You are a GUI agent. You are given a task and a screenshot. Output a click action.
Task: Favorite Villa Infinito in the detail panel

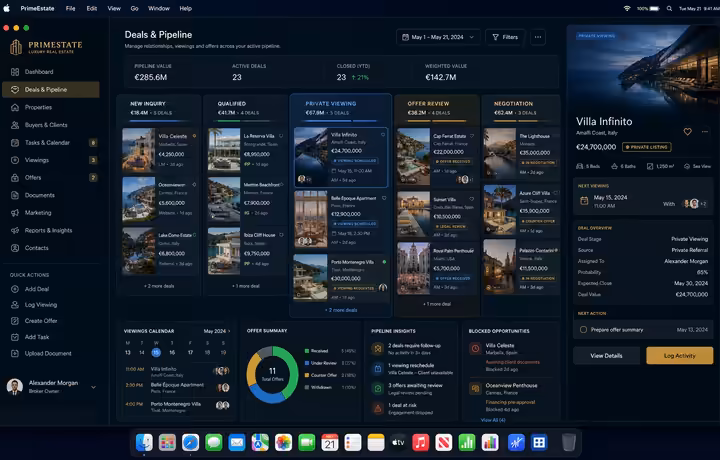click(687, 132)
